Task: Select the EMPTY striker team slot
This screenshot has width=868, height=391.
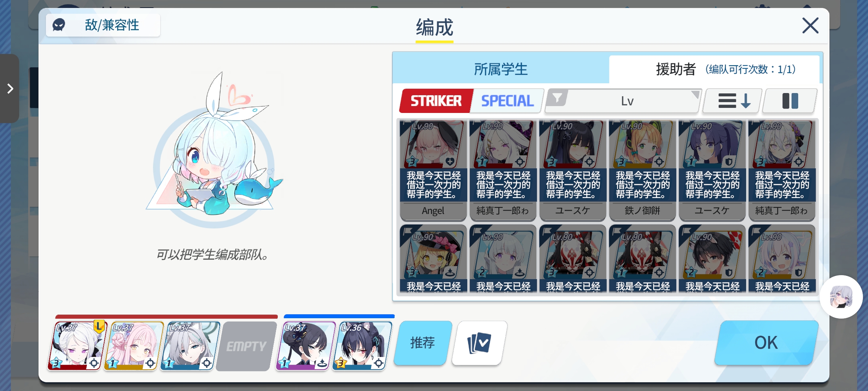Action: (246, 346)
